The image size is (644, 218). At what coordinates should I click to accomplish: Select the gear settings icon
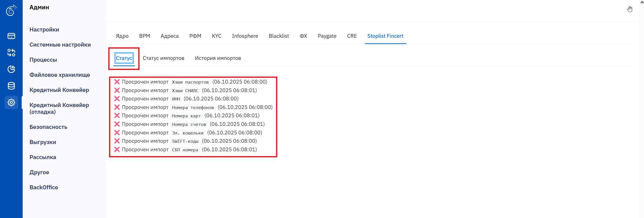11,102
